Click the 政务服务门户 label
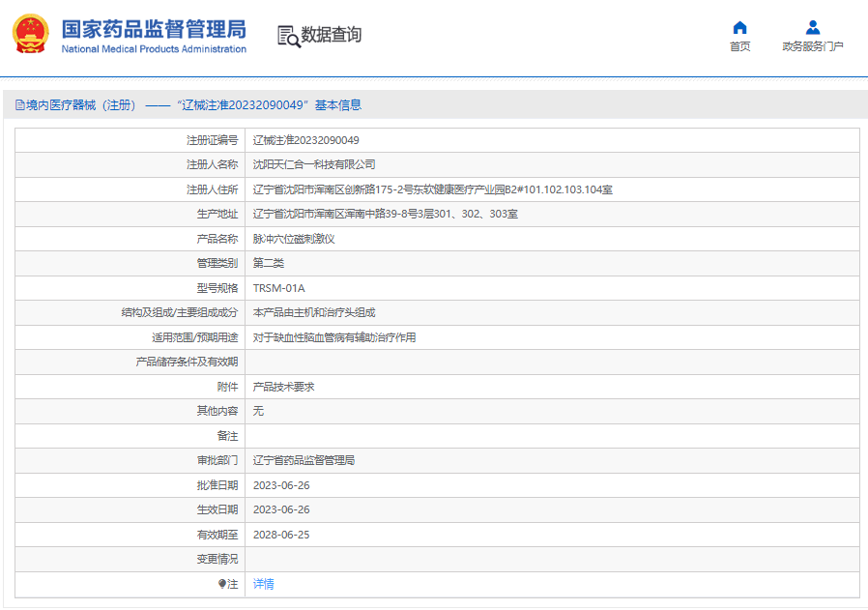The width and height of the screenshot is (868, 610). point(813,46)
